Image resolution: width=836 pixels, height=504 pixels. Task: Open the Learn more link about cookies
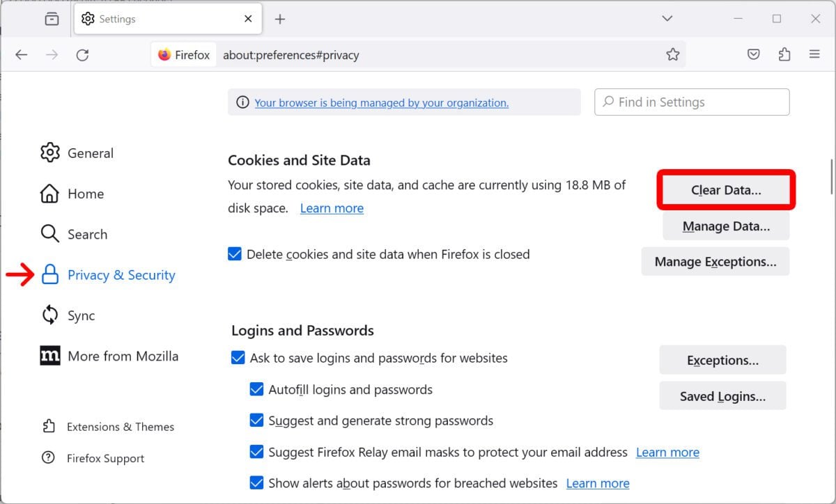tap(332, 207)
